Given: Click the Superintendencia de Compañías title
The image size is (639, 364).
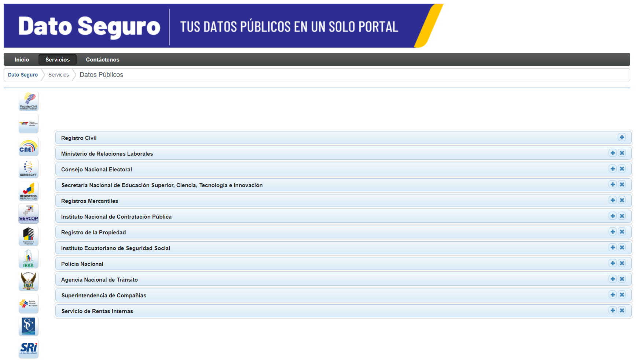Looking at the screenshot, I should [x=104, y=296].
